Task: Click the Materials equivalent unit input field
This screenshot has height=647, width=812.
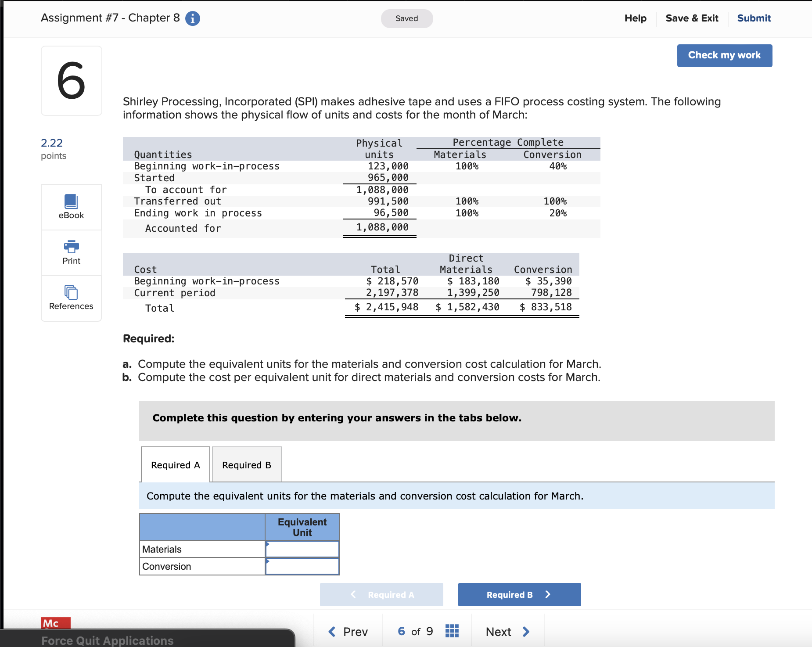Action: tap(302, 549)
